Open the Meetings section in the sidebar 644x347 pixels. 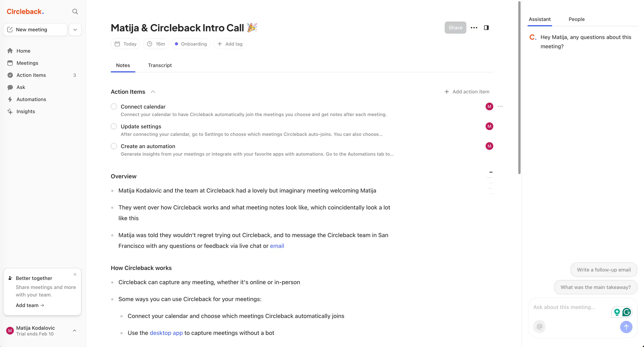pos(27,63)
